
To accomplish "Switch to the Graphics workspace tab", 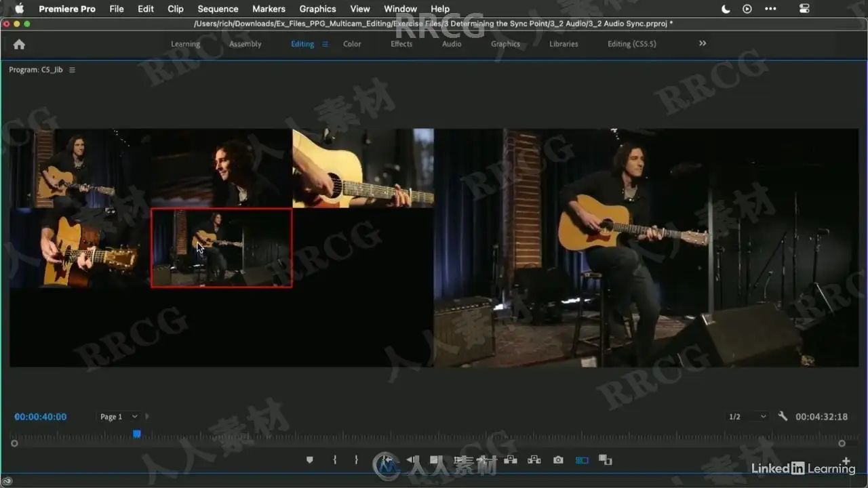I will (x=505, y=44).
